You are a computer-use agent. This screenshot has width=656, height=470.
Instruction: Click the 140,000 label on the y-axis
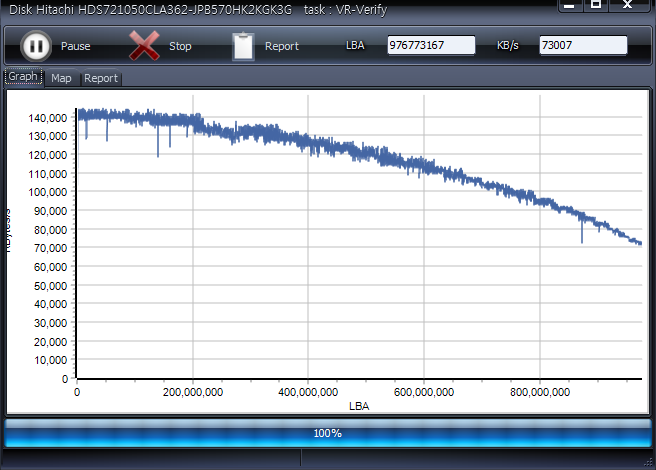pos(48,118)
